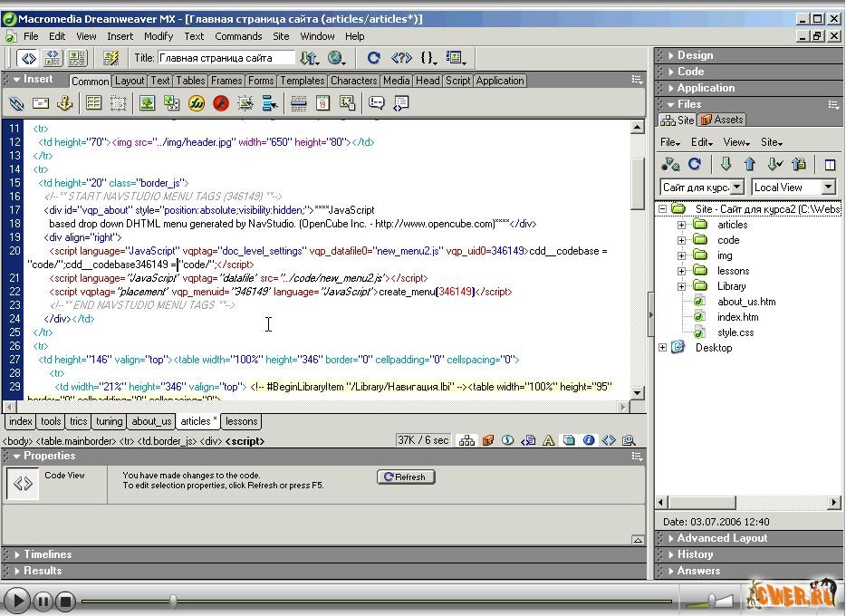
Task: Open the Local View dropdown
Action: click(x=793, y=188)
